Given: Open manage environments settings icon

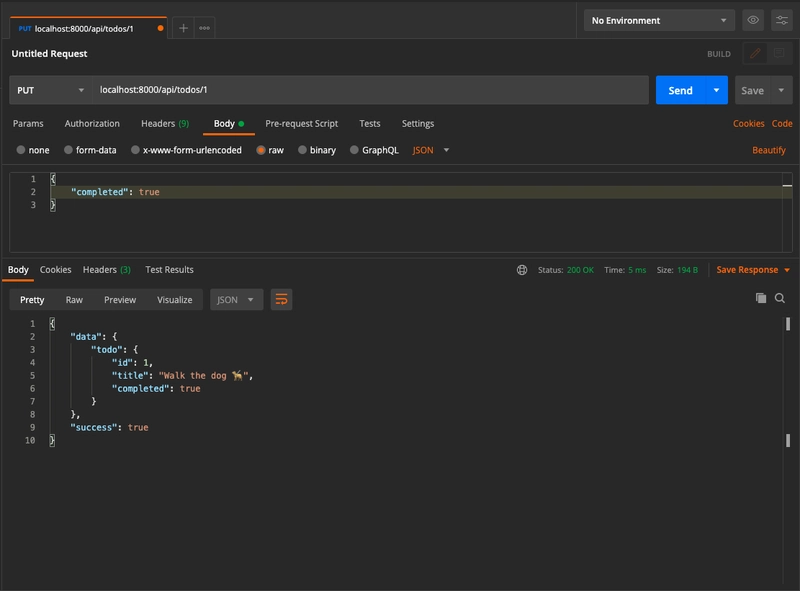Looking at the screenshot, I should pos(782,20).
